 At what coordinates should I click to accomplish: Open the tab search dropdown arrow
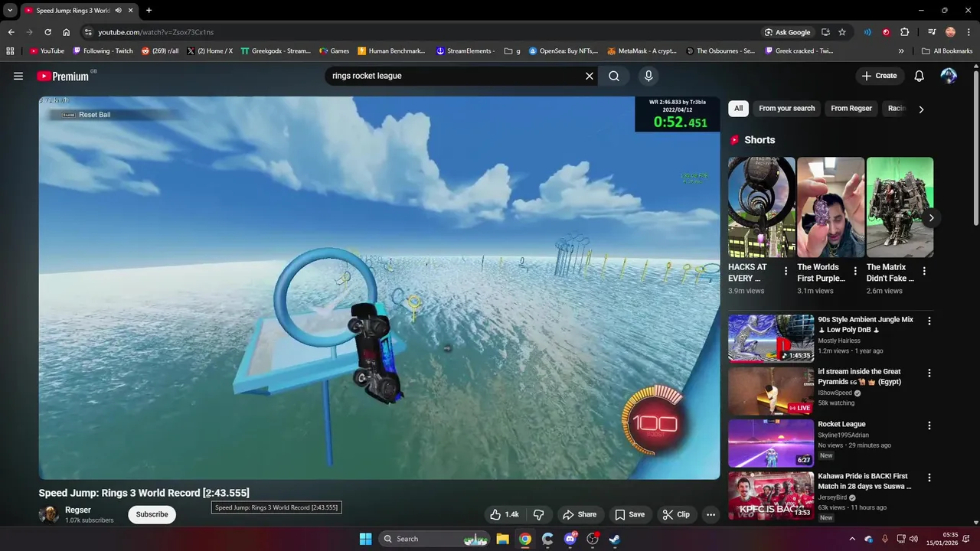click(10, 11)
